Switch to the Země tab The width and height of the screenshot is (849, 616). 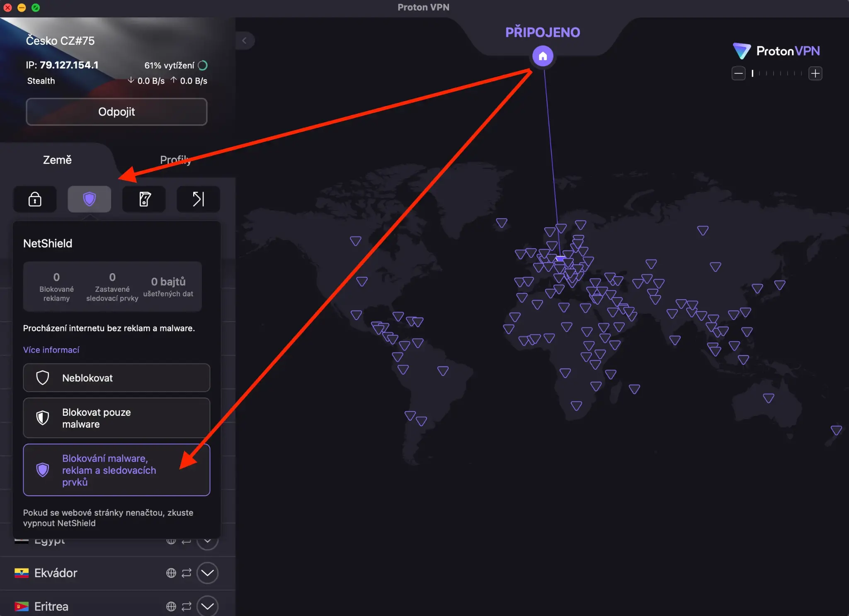tap(57, 160)
